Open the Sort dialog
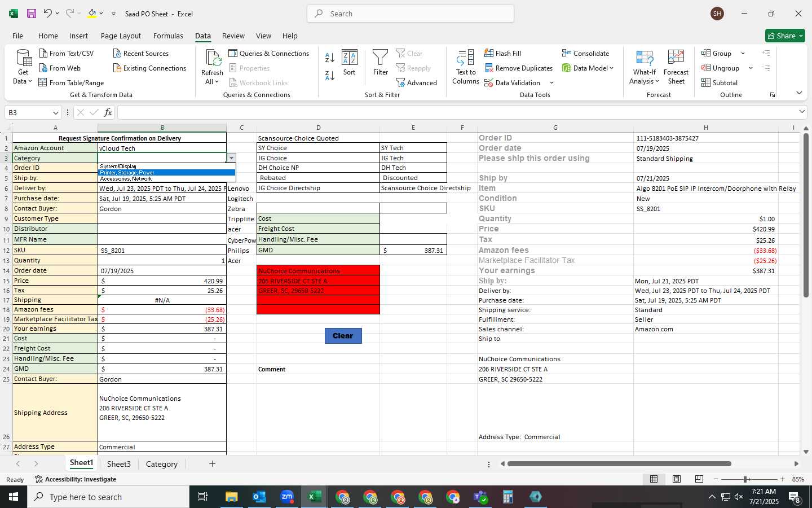This screenshot has width=812, height=508. (350, 63)
